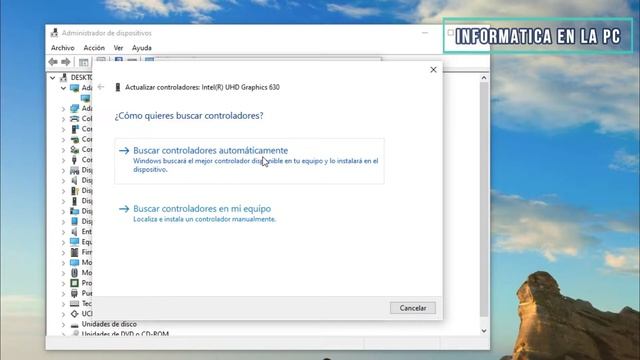The image size is (640, 360).
Task: Select the 'Ent' tree row label
Action: click(87, 232)
